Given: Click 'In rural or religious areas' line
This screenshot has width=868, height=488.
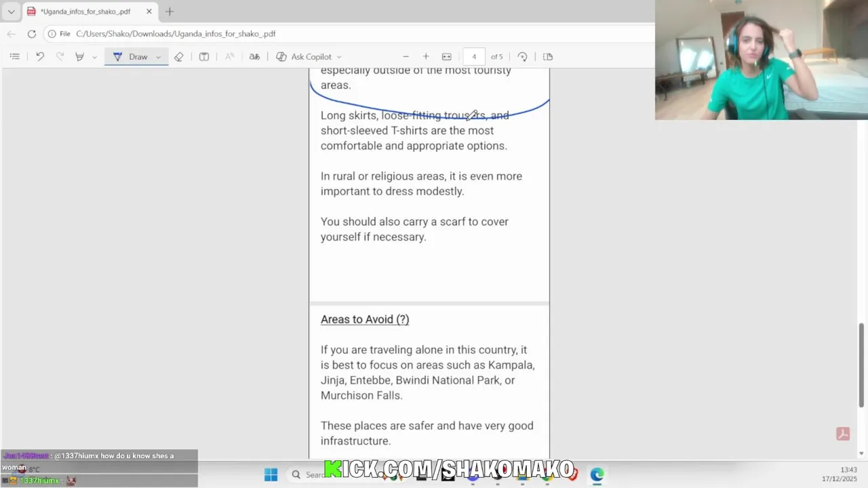Looking at the screenshot, I should click(421, 176).
